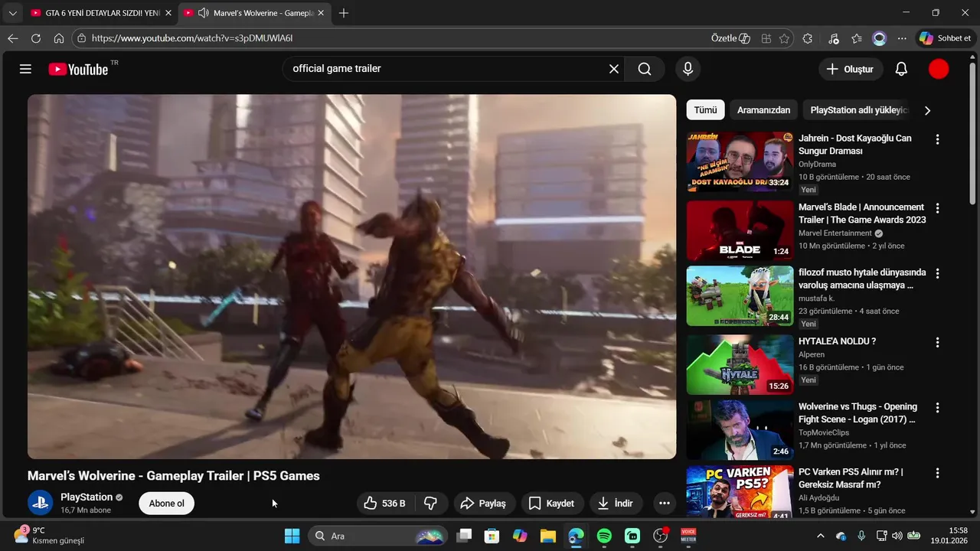Open the weather widget on taskbar
Screen dimensions: 980x551
tap(49, 536)
